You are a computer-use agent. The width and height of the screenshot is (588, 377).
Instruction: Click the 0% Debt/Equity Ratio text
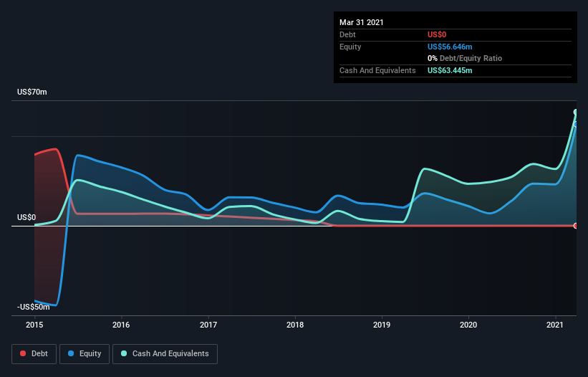465,59
